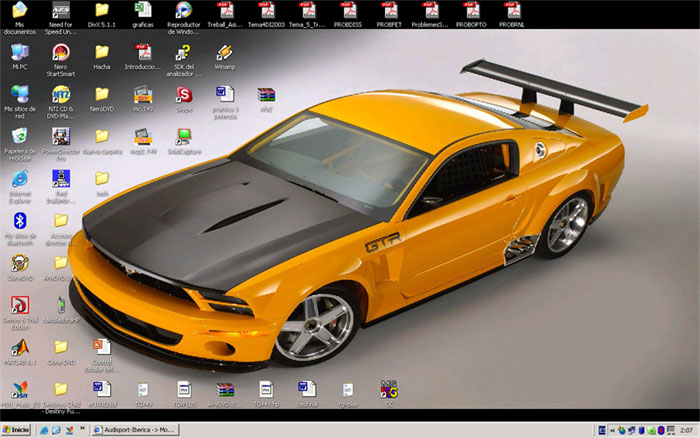Screen dimensions: 700x438
Task: Launch MSN Music shortcut on desktop
Action: [x=20, y=390]
